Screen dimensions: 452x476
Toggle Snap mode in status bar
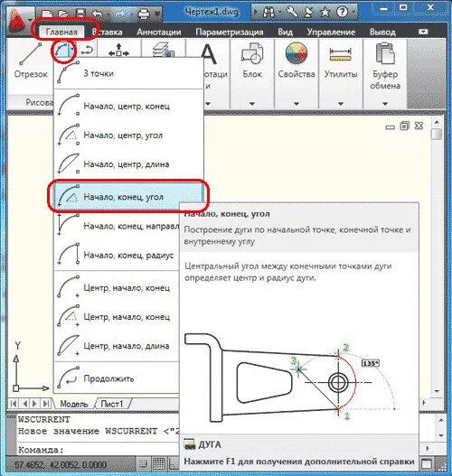[143, 464]
